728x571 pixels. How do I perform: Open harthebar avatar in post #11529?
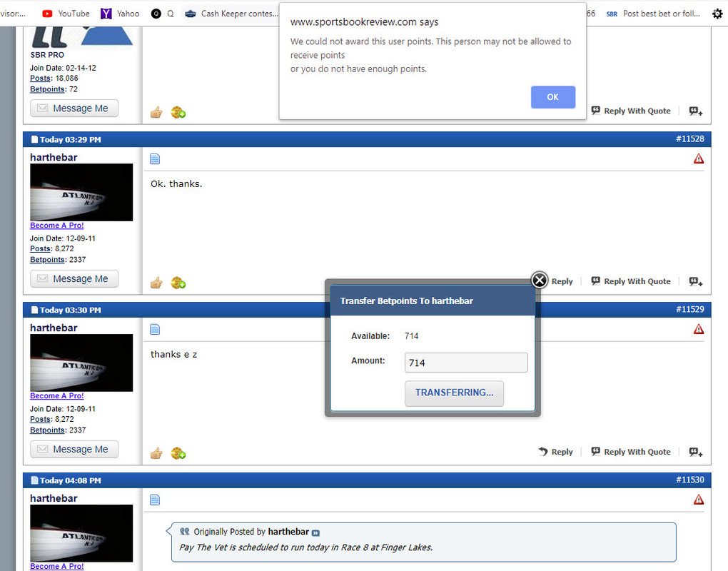tap(81, 363)
